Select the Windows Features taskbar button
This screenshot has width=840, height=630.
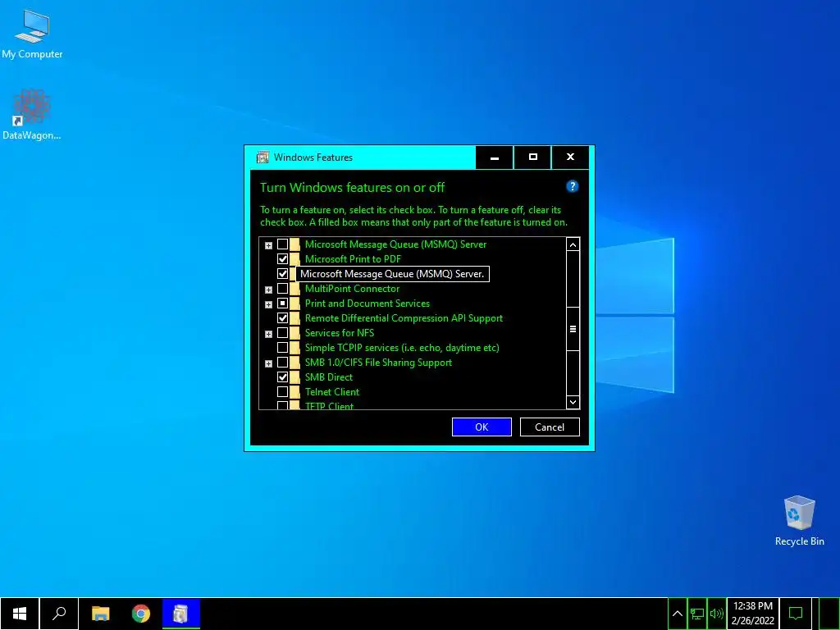point(181,614)
